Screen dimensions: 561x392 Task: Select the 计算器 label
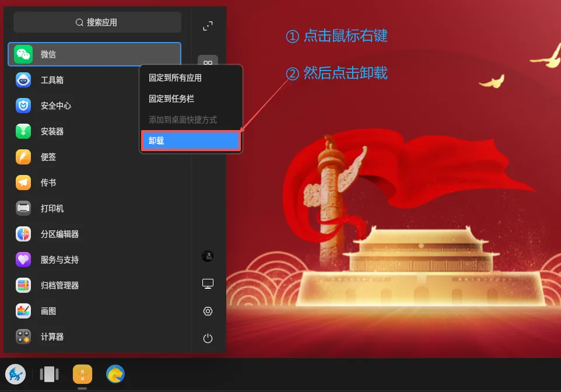coord(52,337)
